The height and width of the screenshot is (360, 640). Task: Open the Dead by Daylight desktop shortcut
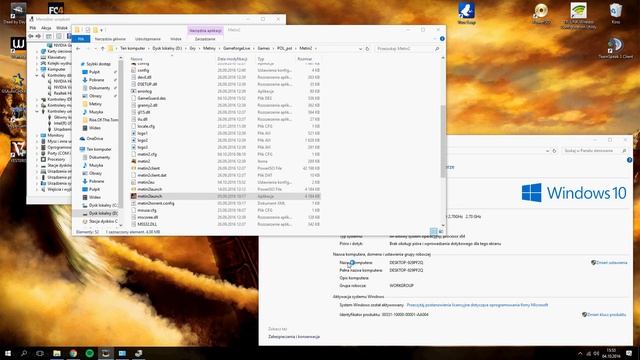point(15,13)
